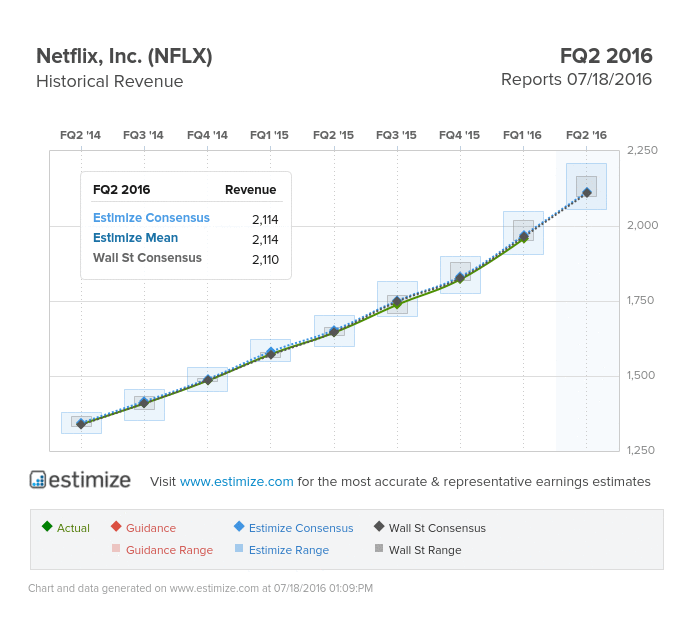This screenshot has width=685, height=620.
Task: Click the FQ2 2016 heading at top right
Action: coord(606,56)
